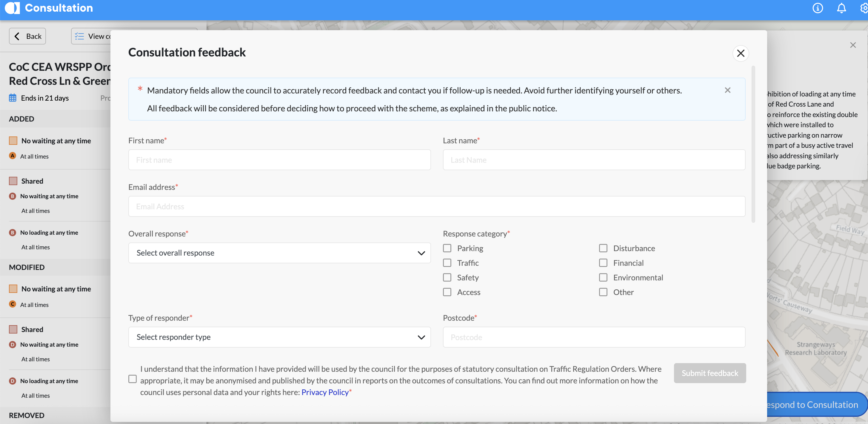
Task: Check the Parking response category
Action: pos(447,248)
